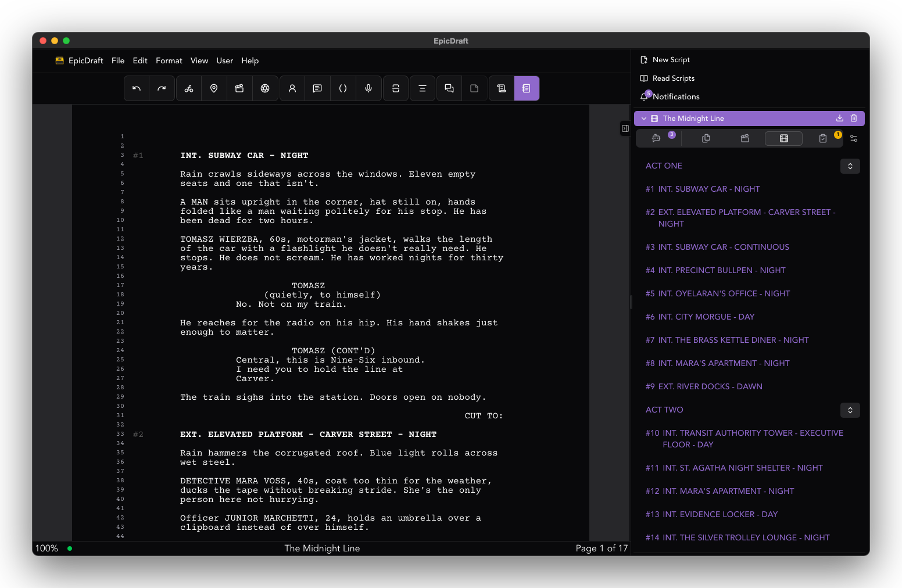Go to scene #3 SUBWAY CAR - CONTINUOUS

(x=717, y=247)
